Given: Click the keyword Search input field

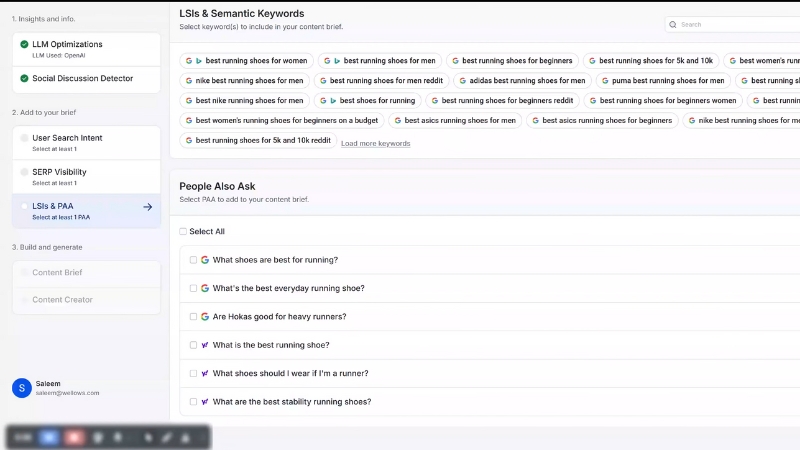Looking at the screenshot, I should point(735,24).
